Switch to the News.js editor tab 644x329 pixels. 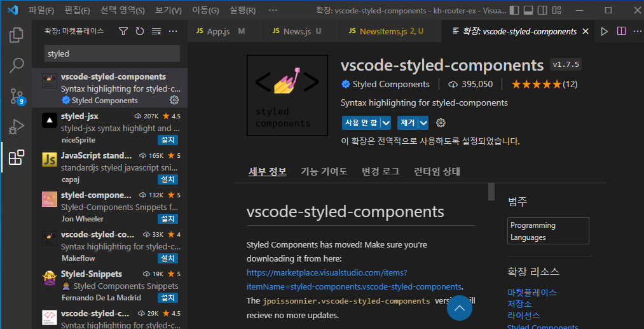point(301,31)
